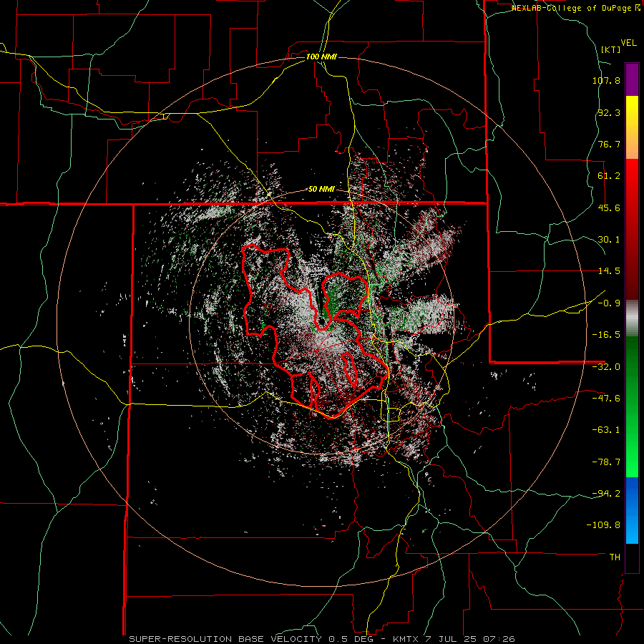Click the TH legend label
The height and width of the screenshot is (644, 644).
[615, 557]
